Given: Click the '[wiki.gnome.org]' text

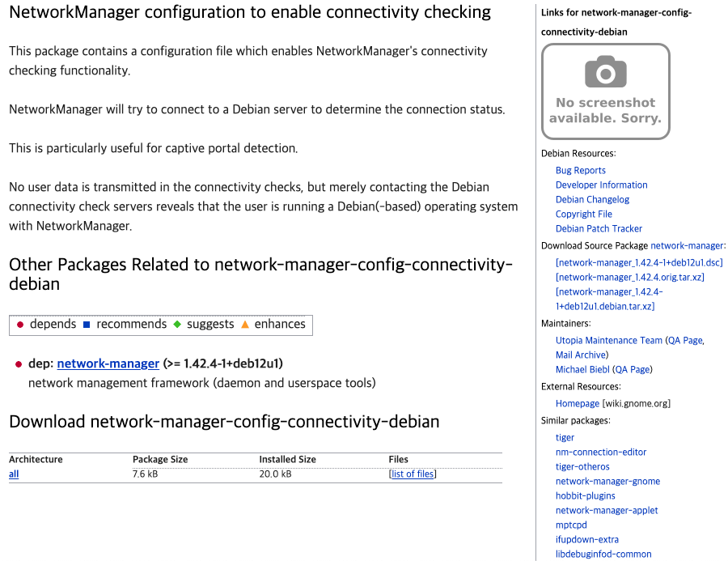Looking at the screenshot, I should [636, 404].
